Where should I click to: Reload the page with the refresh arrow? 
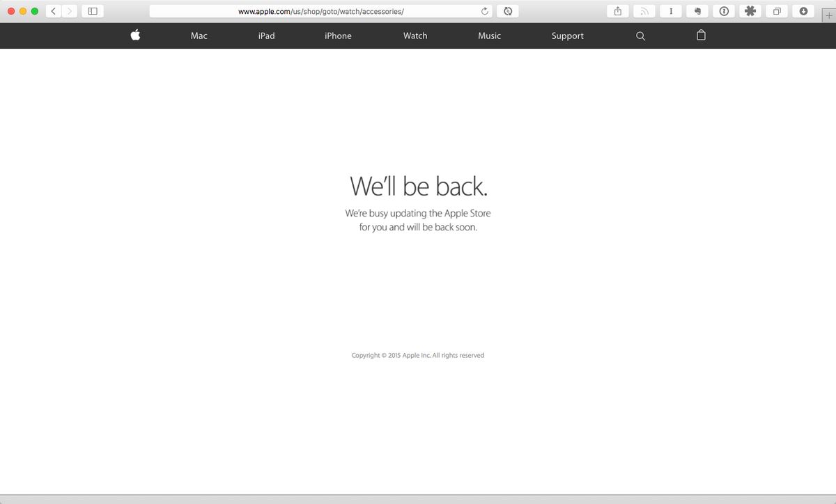coord(485,11)
